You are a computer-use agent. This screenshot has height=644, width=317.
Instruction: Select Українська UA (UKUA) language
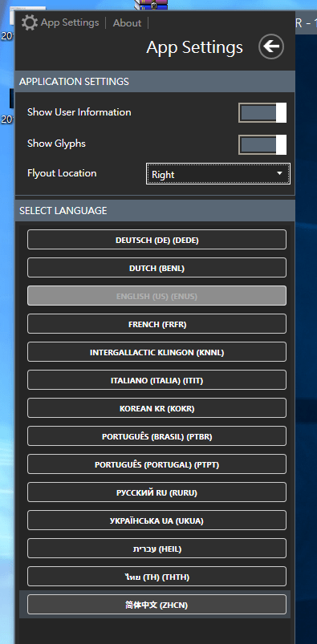[x=156, y=520]
